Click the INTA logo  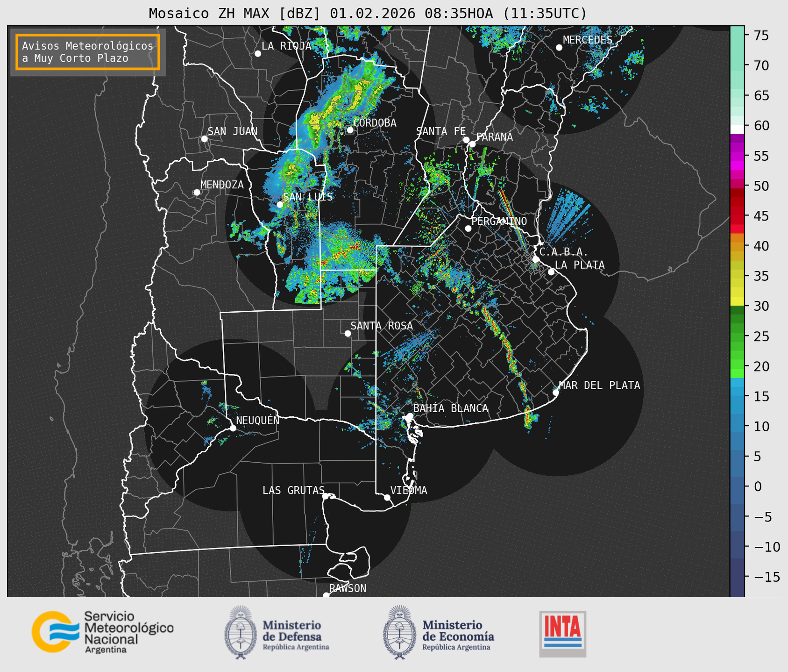pyautogui.click(x=562, y=633)
